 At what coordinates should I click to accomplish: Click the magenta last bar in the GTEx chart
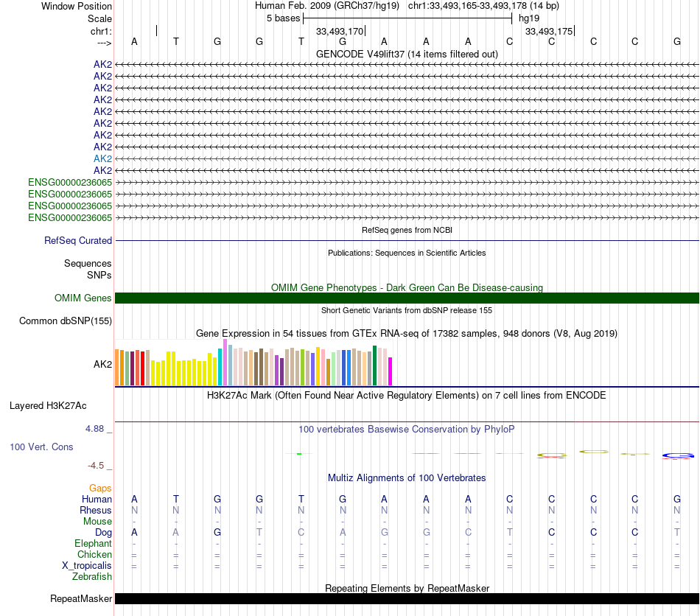(x=391, y=371)
